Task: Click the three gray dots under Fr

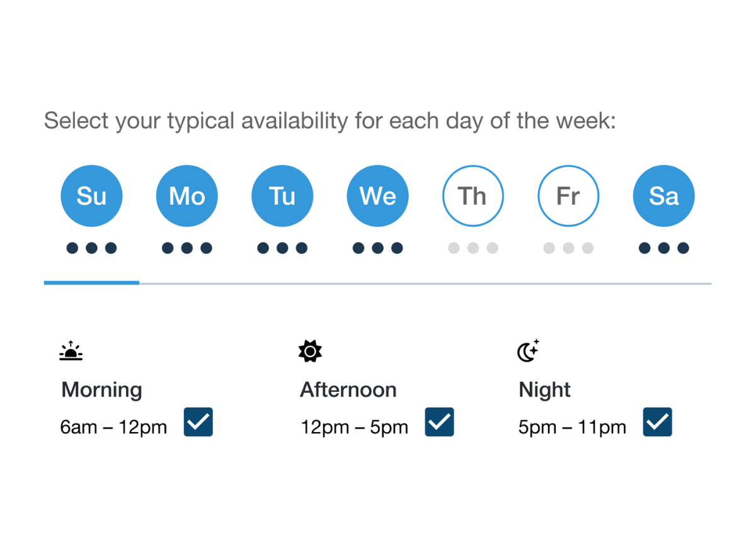Action: (x=568, y=248)
